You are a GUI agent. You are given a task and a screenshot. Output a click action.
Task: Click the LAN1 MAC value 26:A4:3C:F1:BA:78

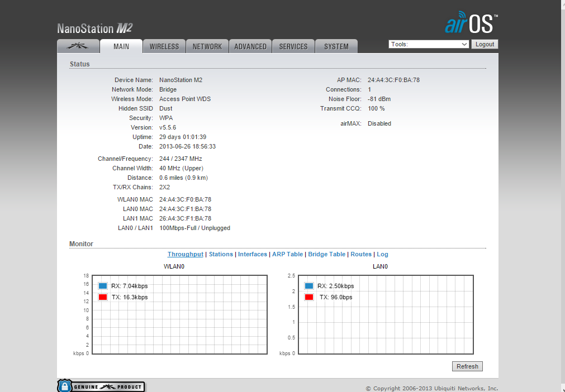tap(185, 218)
